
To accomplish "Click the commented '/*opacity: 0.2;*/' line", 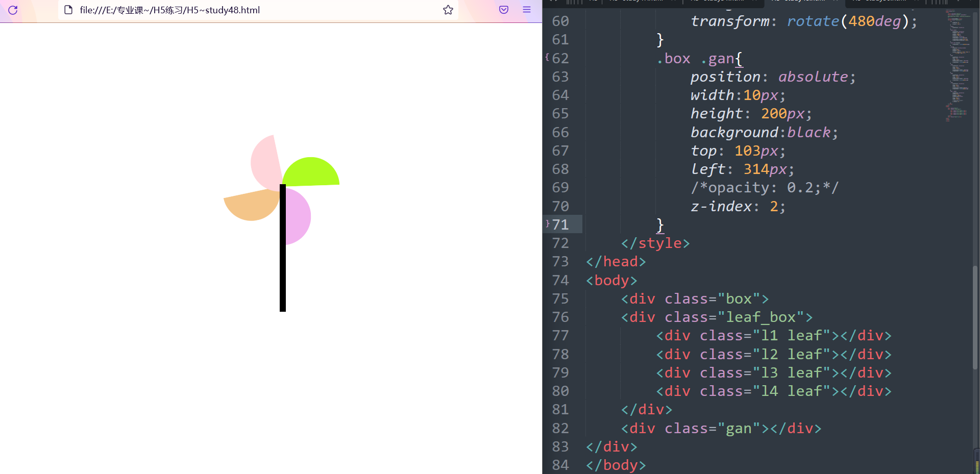I will tap(764, 188).
